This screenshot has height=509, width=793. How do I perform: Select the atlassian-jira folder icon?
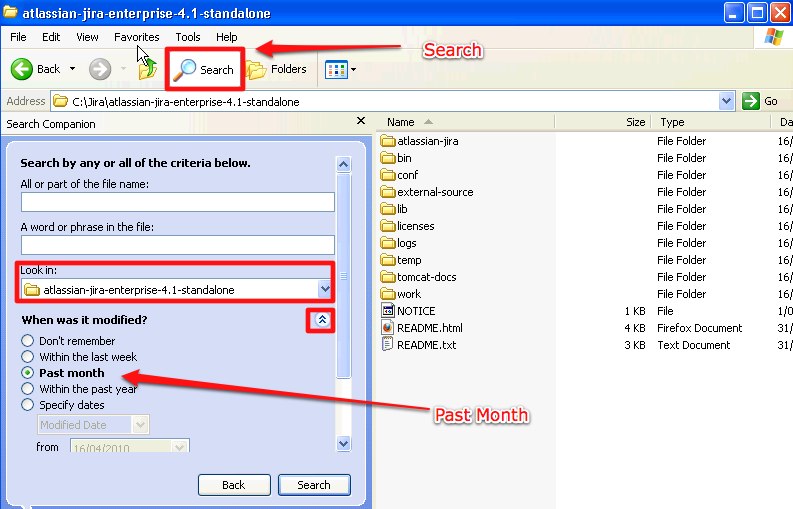click(388, 141)
